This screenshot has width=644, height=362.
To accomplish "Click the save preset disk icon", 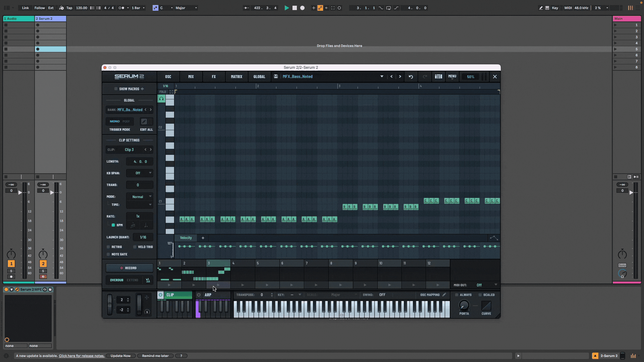I will pyautogui.click(x=275, y=76).
